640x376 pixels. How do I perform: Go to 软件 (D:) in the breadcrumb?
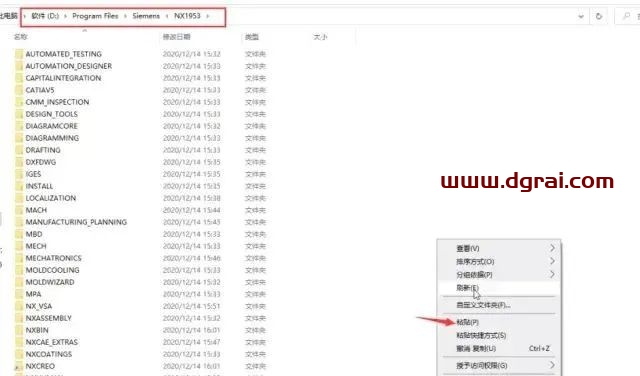(x=45, y=16)
